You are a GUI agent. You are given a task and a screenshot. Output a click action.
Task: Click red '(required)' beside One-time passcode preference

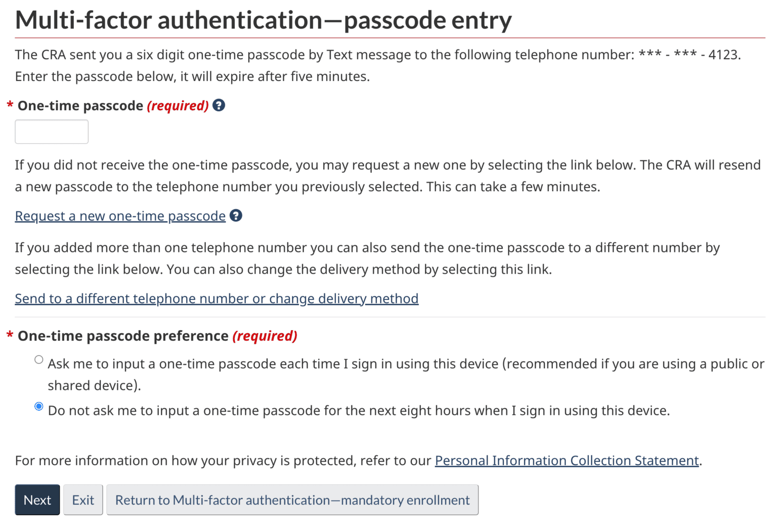click(x=265, y=336)
